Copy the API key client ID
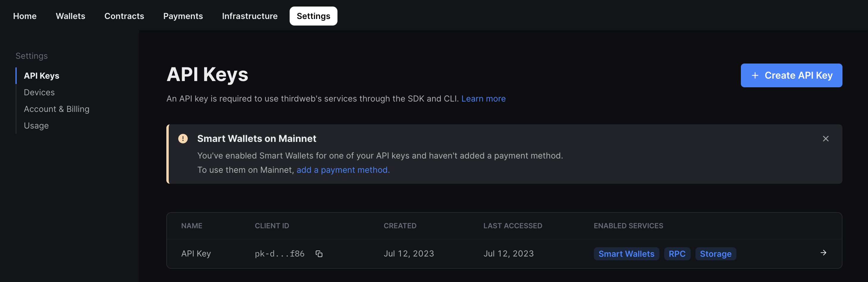Screen dimensions: 868x282 pos(319,254)
